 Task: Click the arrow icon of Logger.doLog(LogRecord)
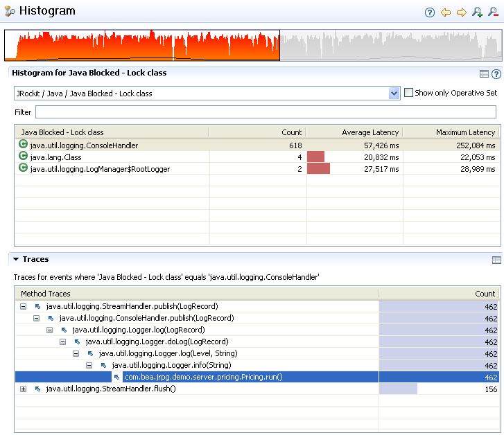click(77, 341)
